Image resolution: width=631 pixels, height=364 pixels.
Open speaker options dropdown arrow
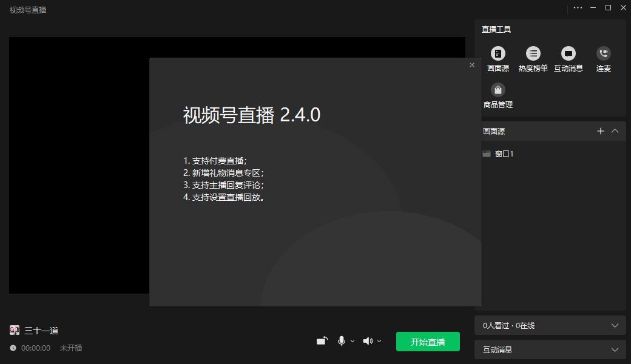click(x=379, y=342)
